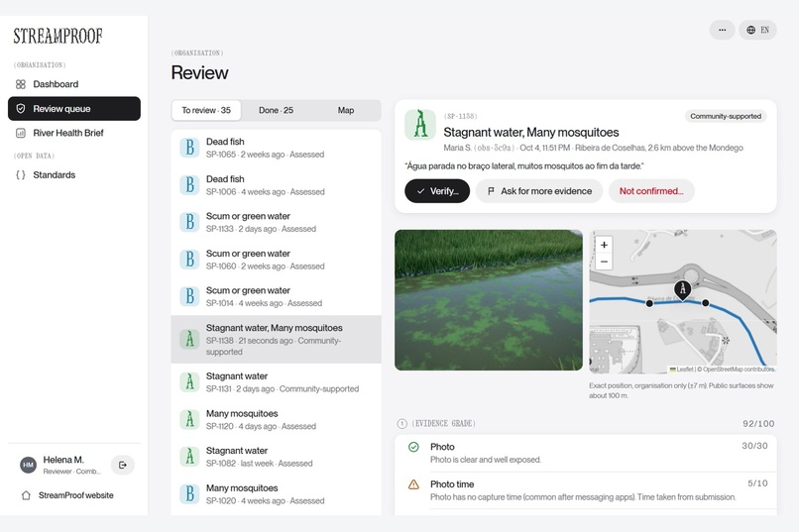
Task: Click grade B badge for SP-1065
Action: point(189,148)
